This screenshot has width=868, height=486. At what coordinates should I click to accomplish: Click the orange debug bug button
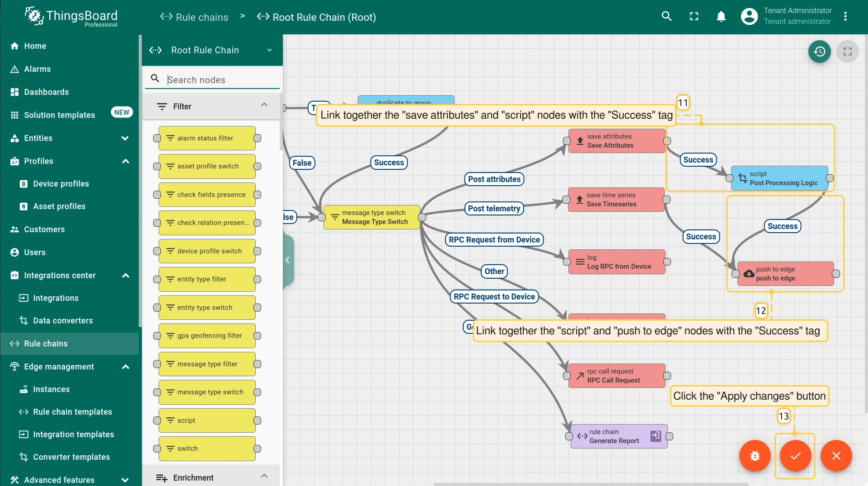(755, 456)
